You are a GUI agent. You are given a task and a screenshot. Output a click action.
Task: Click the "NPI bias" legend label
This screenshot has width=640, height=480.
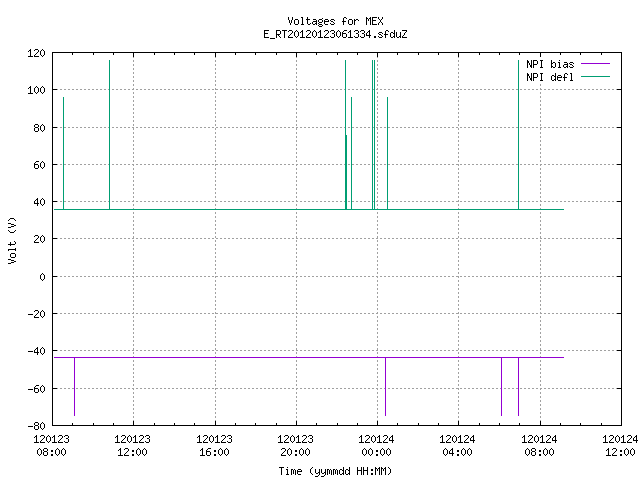coord(550,64)
